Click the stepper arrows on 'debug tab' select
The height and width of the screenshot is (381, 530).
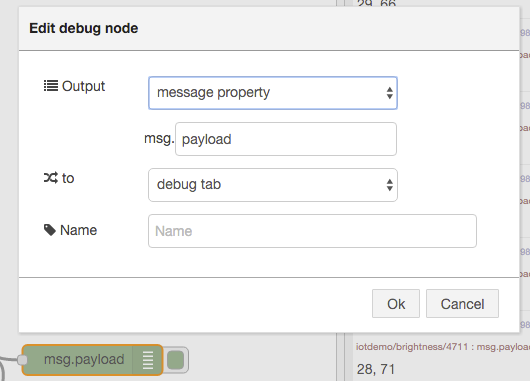point(389,185)
